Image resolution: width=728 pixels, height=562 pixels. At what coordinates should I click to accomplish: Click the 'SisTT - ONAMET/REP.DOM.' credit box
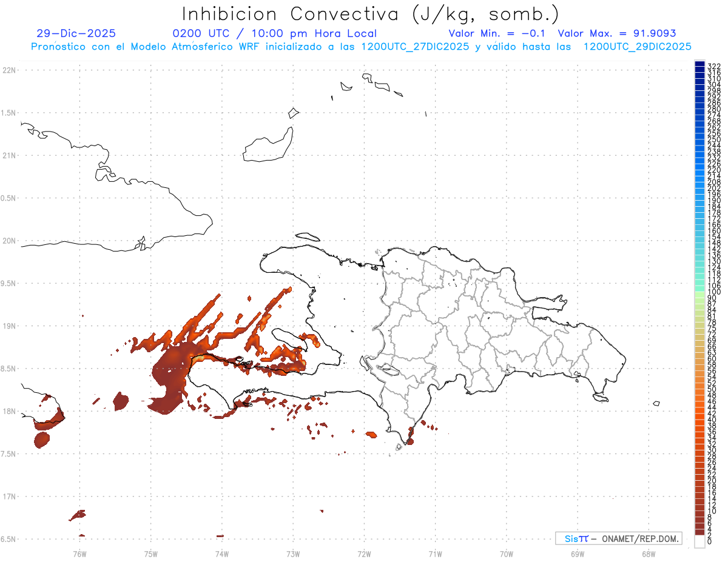click(618, 538)
